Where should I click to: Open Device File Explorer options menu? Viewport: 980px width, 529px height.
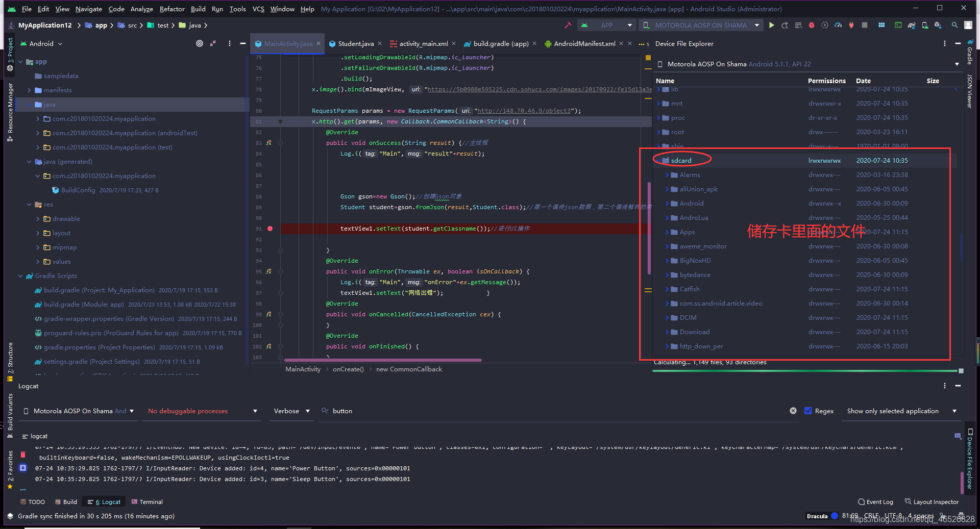coord(945,43)
